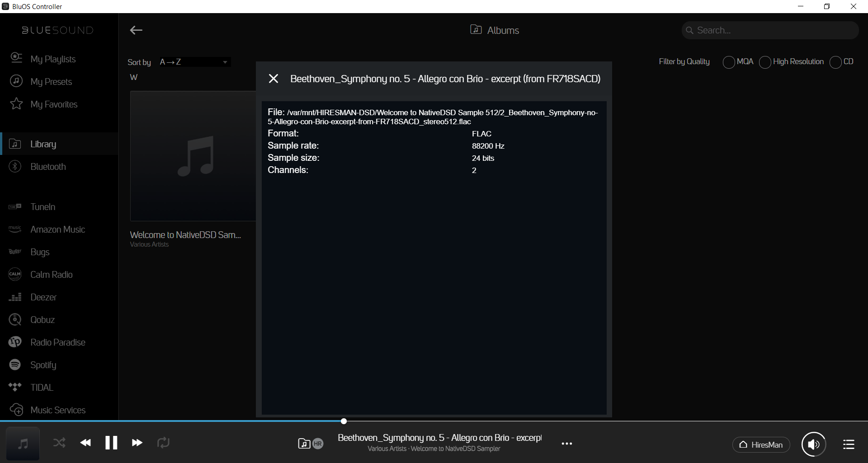Open My Playlists in the sidebar

pyautogui.click(x=53, y=59)
